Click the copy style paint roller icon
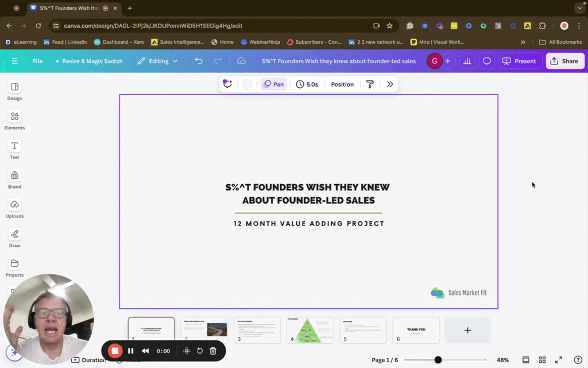This screenshot has width=588, height=368. point(370,84)
